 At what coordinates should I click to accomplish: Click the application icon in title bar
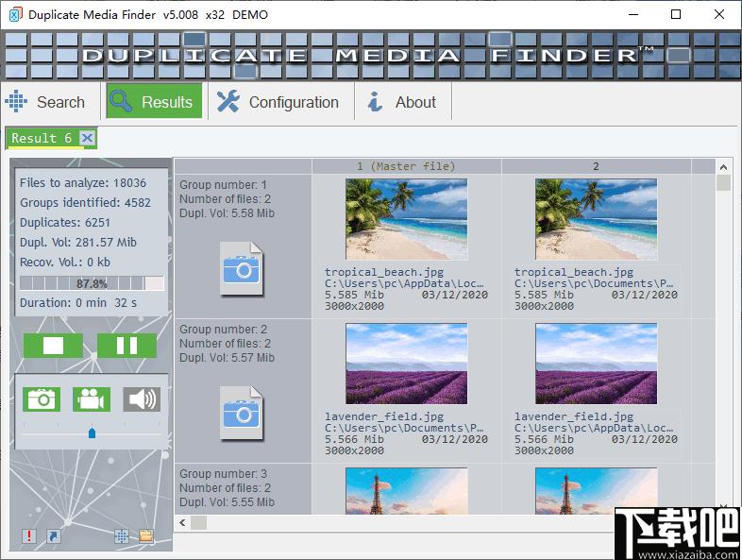pos(16,14)
